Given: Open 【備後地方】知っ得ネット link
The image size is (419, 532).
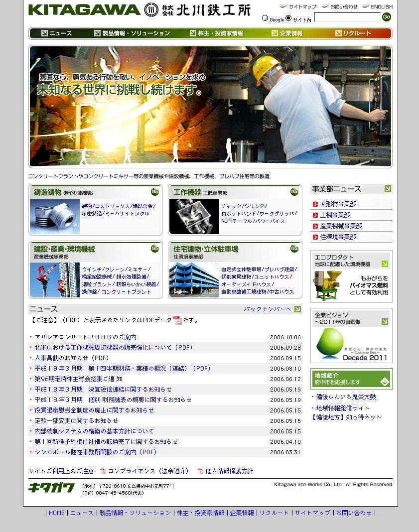Looking at the screenshot, I should pos(346,417).
